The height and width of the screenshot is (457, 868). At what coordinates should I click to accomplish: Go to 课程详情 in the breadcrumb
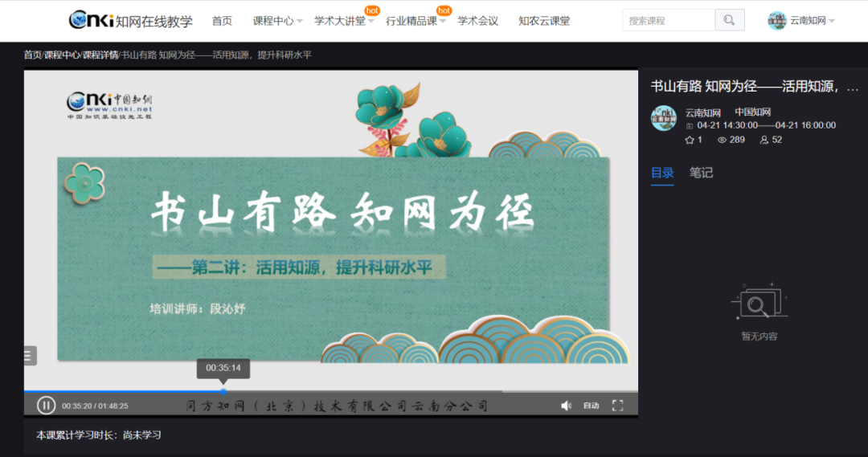[x=100, y=55]
